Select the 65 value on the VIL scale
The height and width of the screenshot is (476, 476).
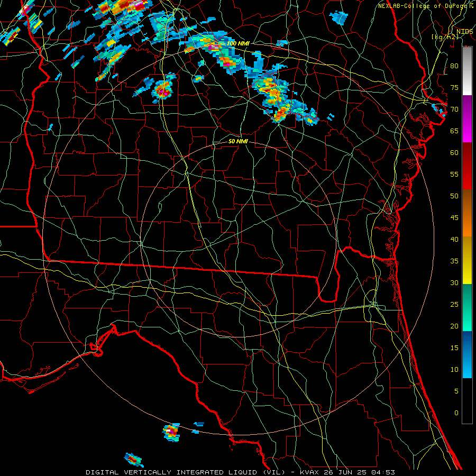click(454, 131)
